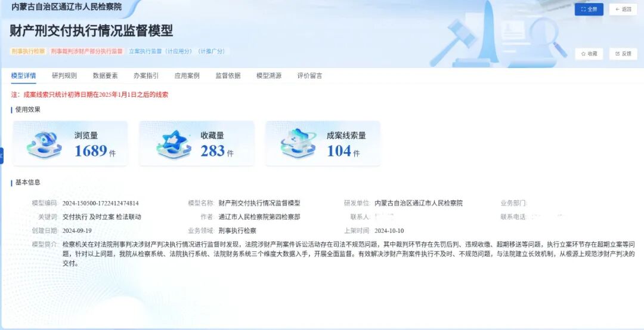Switch to the 数据要素 tab

pyautogui.click(x=105, y=76)
